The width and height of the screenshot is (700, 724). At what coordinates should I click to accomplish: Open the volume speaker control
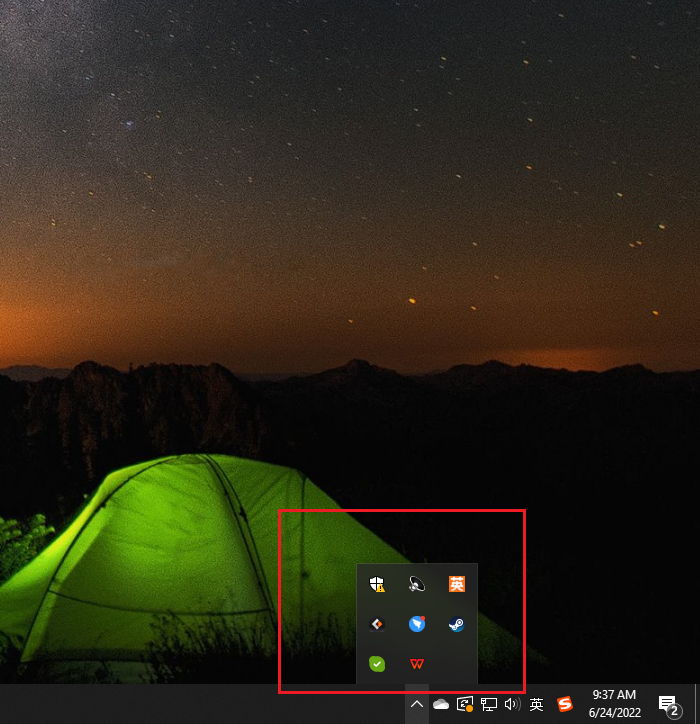512,704
